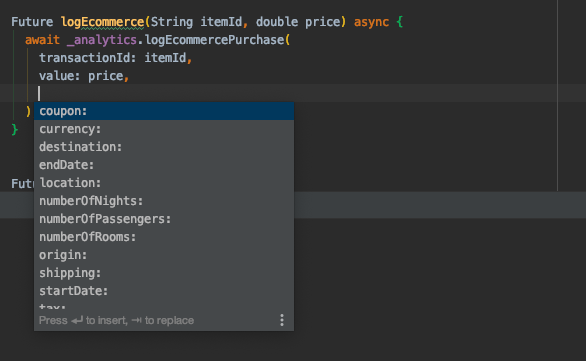This screenshot has width=586, height=361.
Task: Insert startDate: from the completion list
Action: (164, 290)
